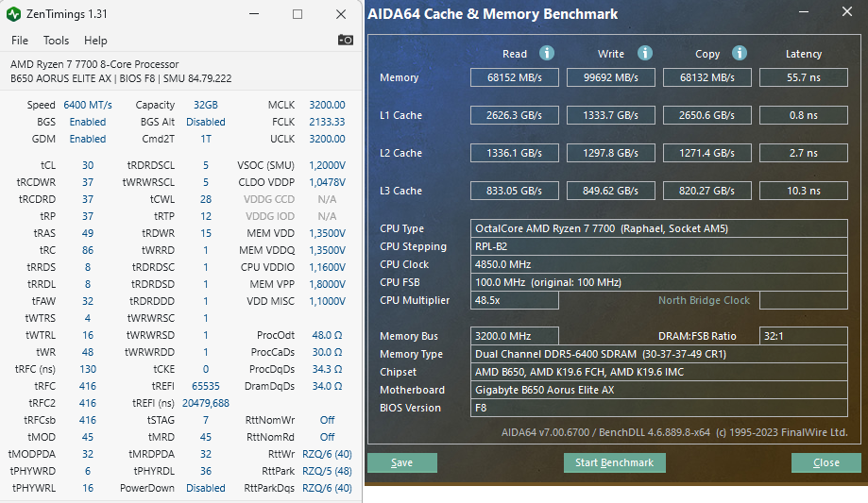868x503 pixels.
Task: Click the tREFI value 65535
Action: (205, 386)
